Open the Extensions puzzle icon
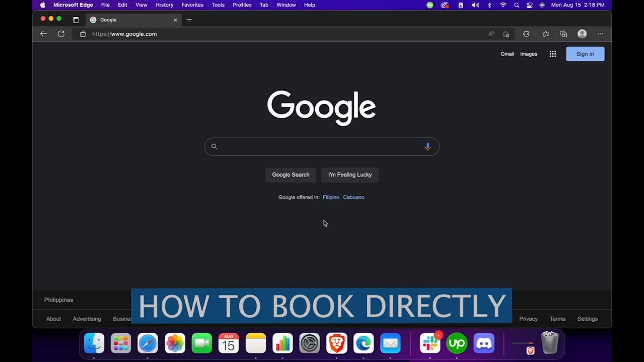The height and width of the screenshot is (362, 644). (526, 34)
